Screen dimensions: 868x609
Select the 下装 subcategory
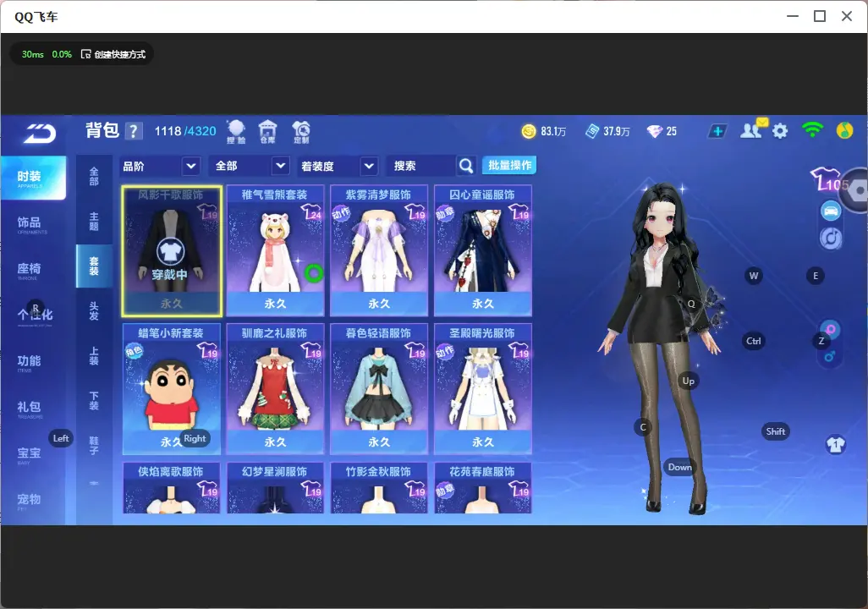click(94, 401)
